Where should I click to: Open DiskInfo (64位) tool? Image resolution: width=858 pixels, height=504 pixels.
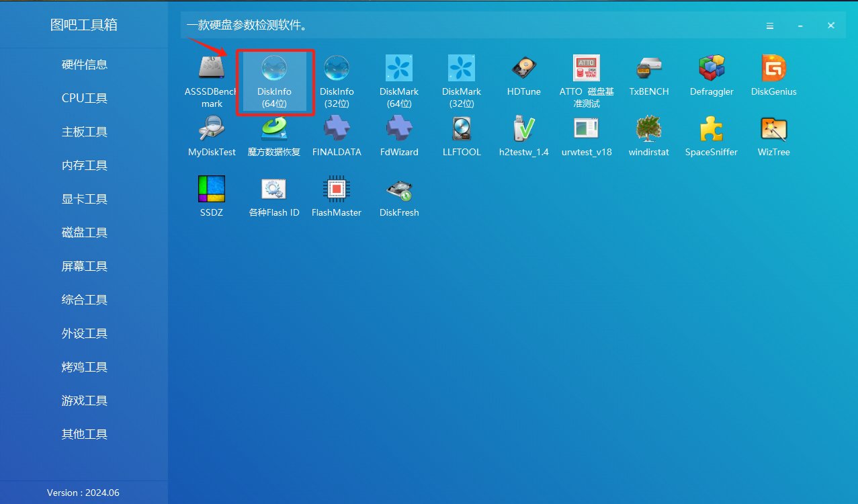pyautogui.click(x=274, y=82)
